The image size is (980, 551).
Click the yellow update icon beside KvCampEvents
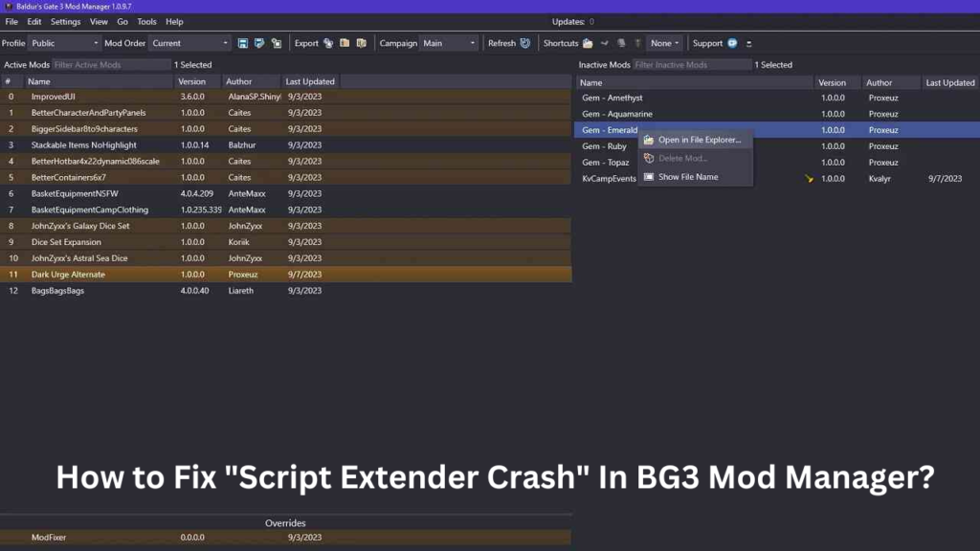pyautogui.click(x=809, y=178)
